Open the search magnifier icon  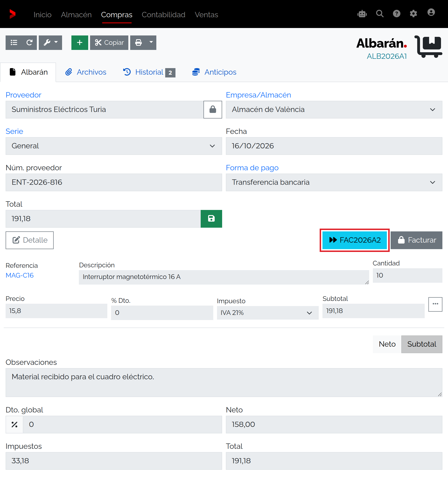[x=379, y=14]
